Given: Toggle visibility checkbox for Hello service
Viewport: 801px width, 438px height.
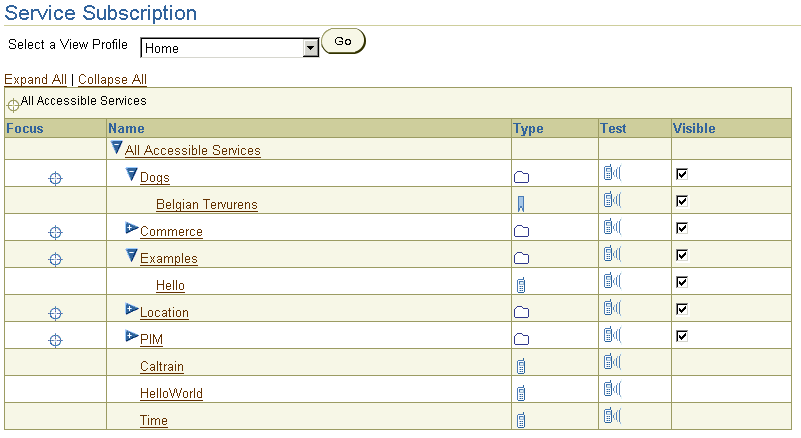Looking at the screenshot, I should [x=682, y=282].
